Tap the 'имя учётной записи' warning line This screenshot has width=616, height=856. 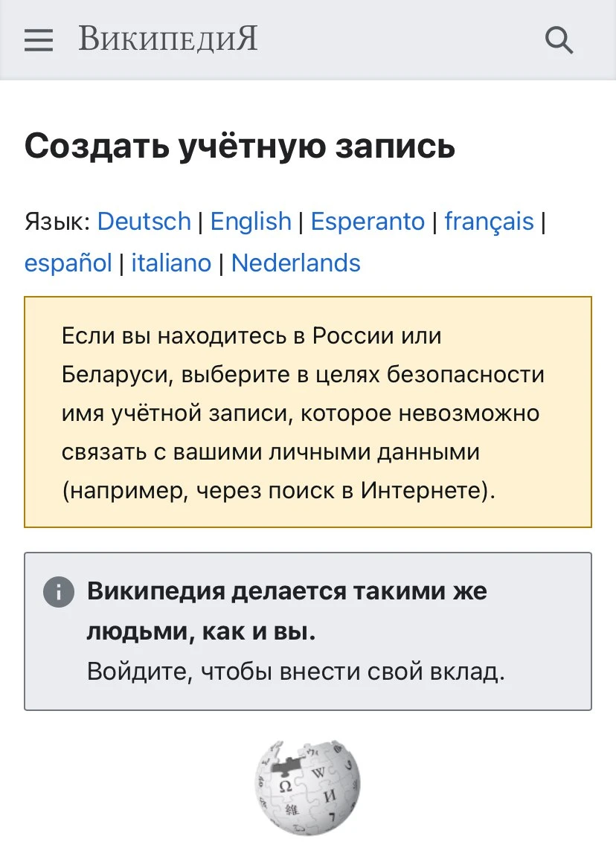point(301,413)
